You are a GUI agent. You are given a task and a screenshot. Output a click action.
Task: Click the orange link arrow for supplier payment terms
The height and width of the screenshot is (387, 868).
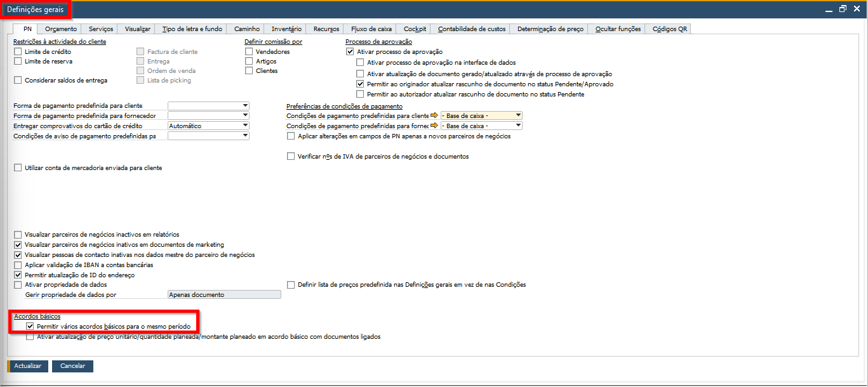click(x=434, y=126)
